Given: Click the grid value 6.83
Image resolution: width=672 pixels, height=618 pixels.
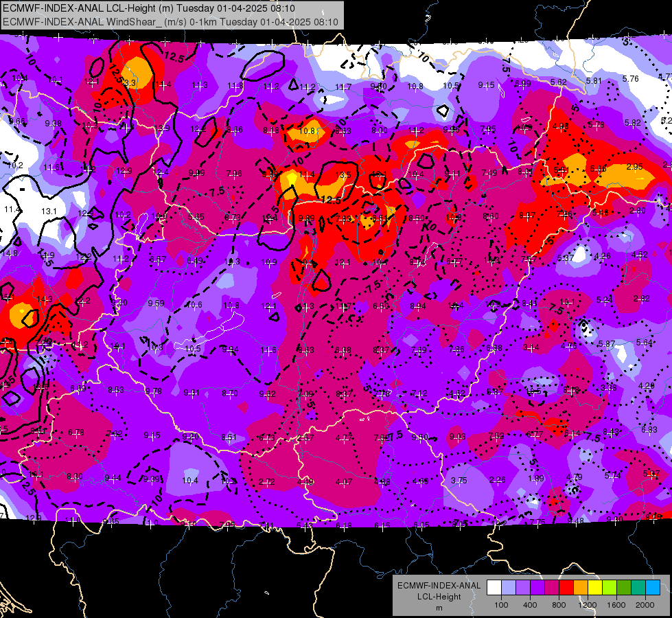Looking at the screenshot, I should coord(649,429).
